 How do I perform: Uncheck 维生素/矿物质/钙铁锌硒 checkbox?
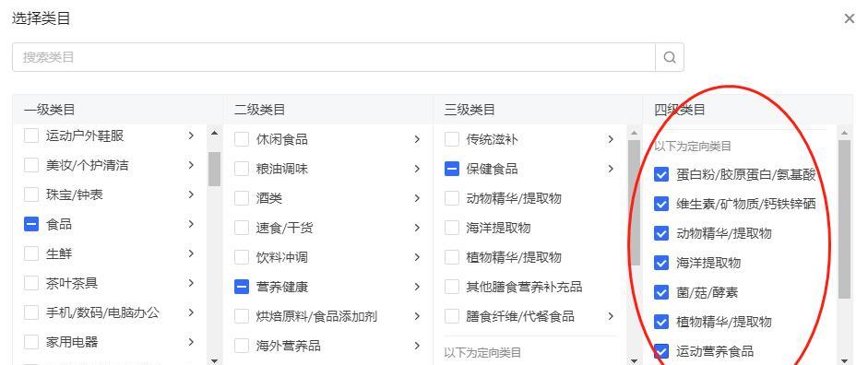click(x=661, y=204)
